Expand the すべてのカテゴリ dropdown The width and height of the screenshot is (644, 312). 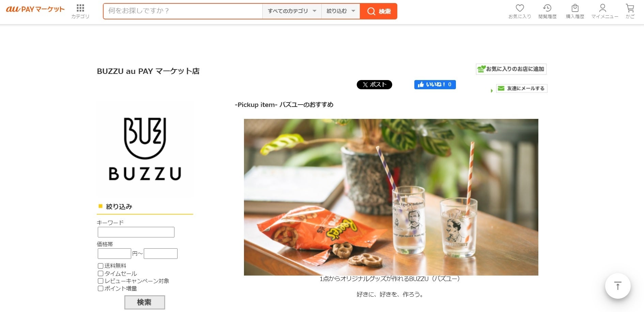pos(292,11)
